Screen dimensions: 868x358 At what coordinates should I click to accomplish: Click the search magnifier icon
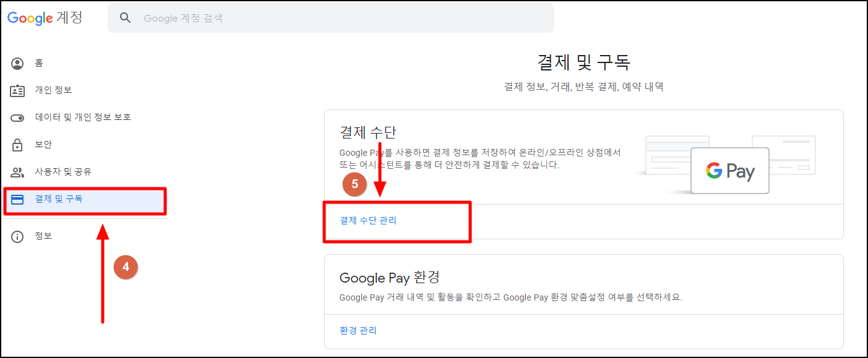(126, 18)
